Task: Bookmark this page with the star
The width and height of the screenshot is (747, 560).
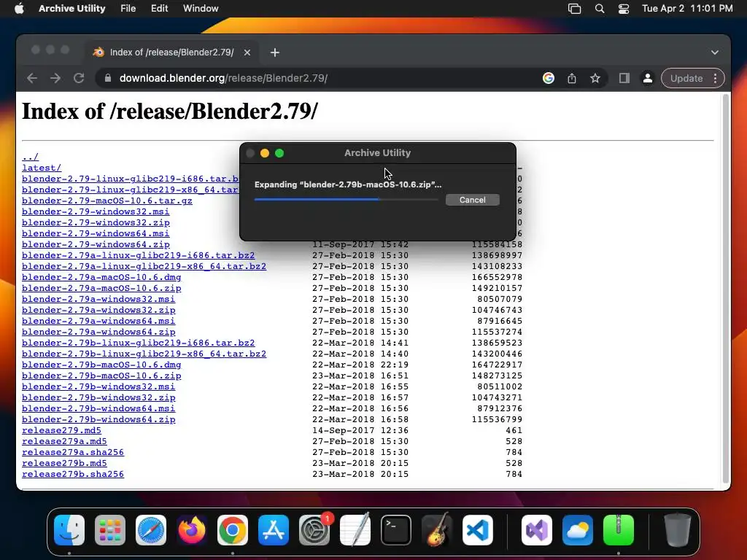Action: tap(595, 78)
